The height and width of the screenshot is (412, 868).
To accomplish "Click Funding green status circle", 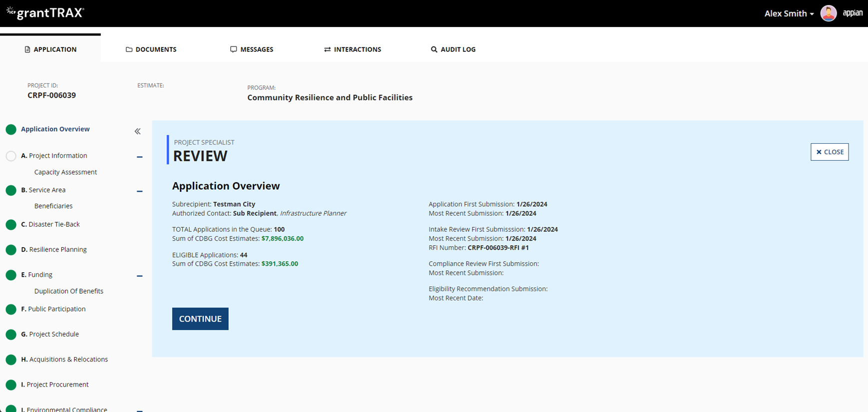I will point(11,275).
